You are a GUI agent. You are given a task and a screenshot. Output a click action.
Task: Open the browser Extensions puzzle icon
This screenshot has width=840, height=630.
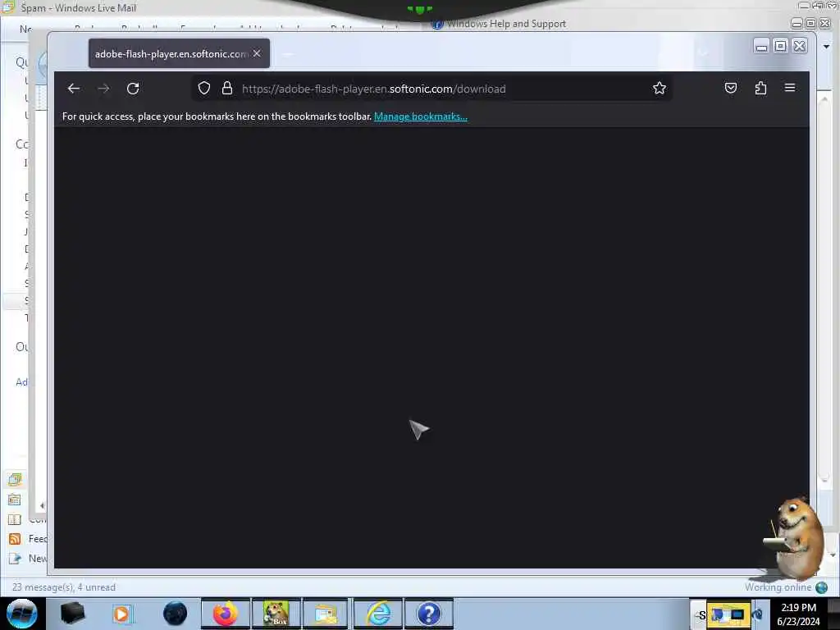coord(760,88)
